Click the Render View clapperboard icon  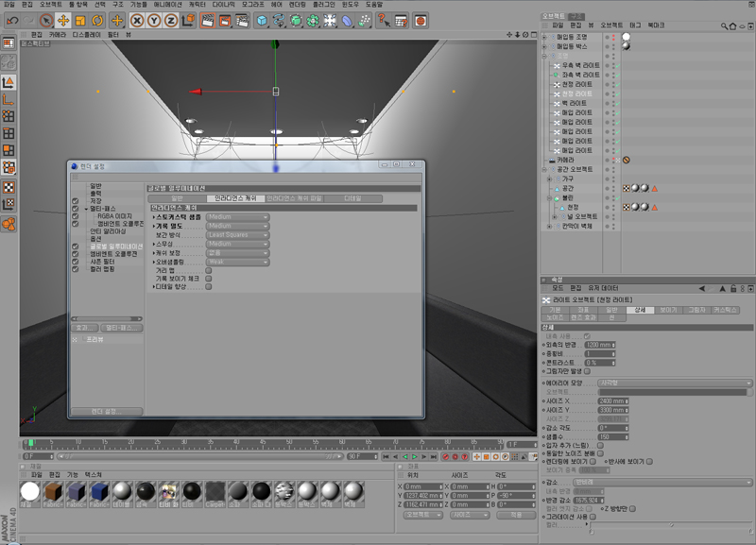coord(208,20)
